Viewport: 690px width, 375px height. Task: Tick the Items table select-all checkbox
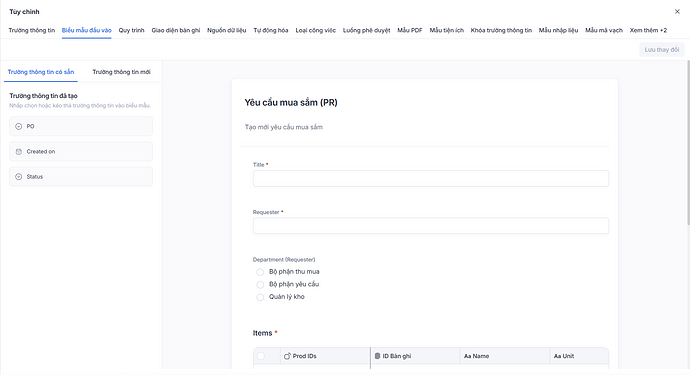[261, 356]
